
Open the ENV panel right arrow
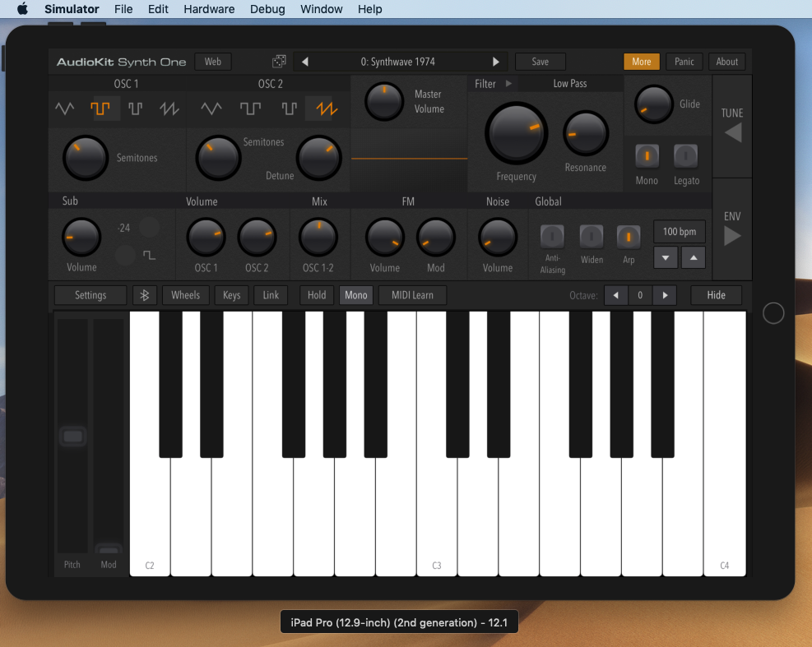pos(732,237)
